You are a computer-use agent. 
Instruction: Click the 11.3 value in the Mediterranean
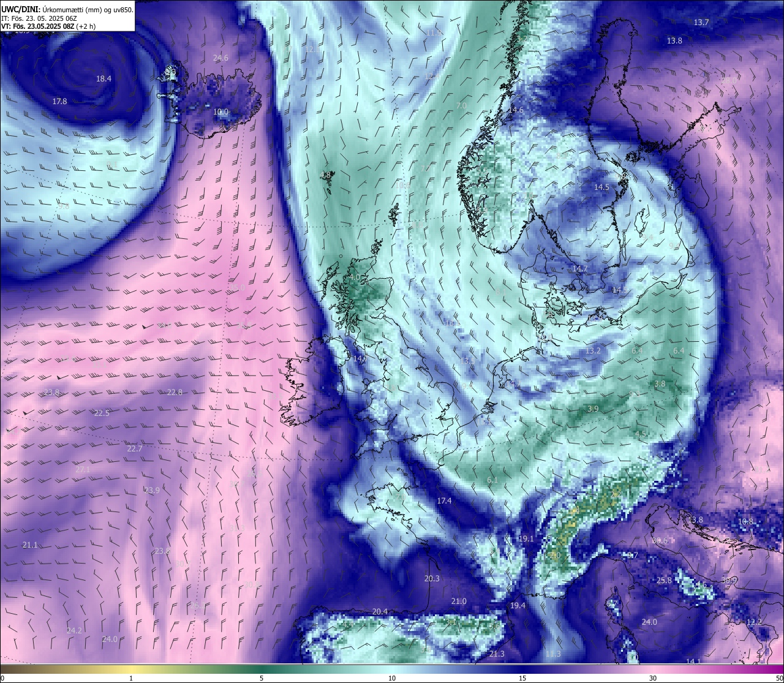(x=553, y=654)
